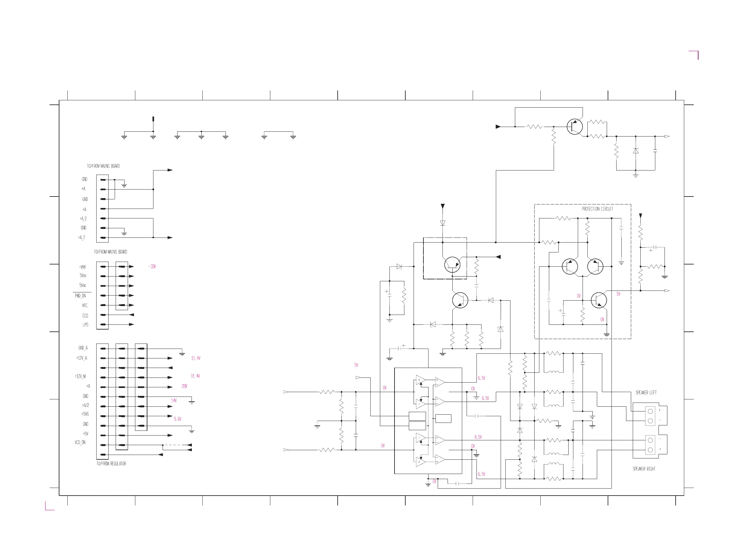This screenshot has width=756, height=534.
Task: Click the speaker right connector symbol
Action: click(x=650, y=445)
